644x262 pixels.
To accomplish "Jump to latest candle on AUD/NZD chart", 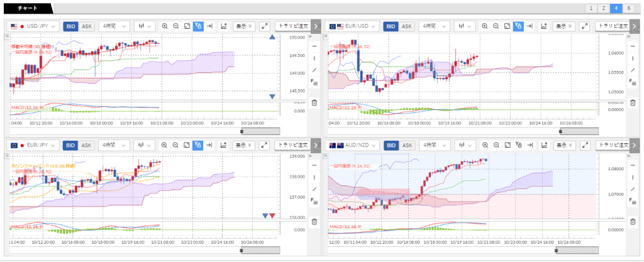I will [529, 145].
